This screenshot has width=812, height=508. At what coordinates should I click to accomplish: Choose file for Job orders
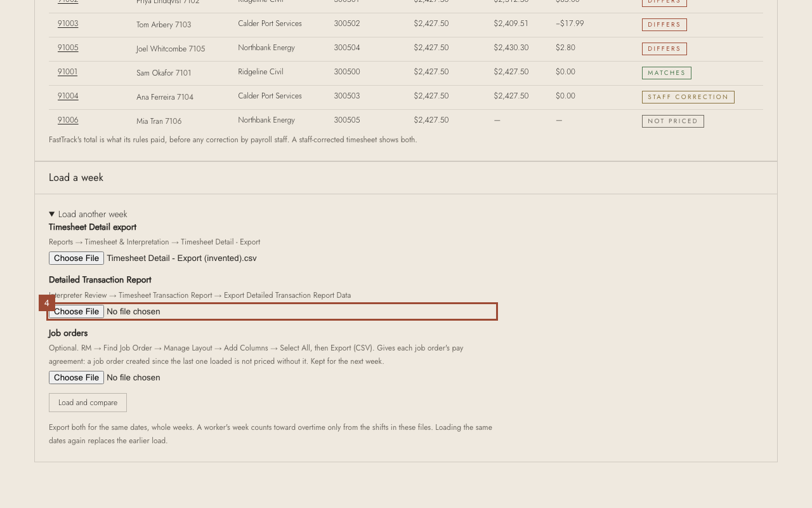point(76,378)
